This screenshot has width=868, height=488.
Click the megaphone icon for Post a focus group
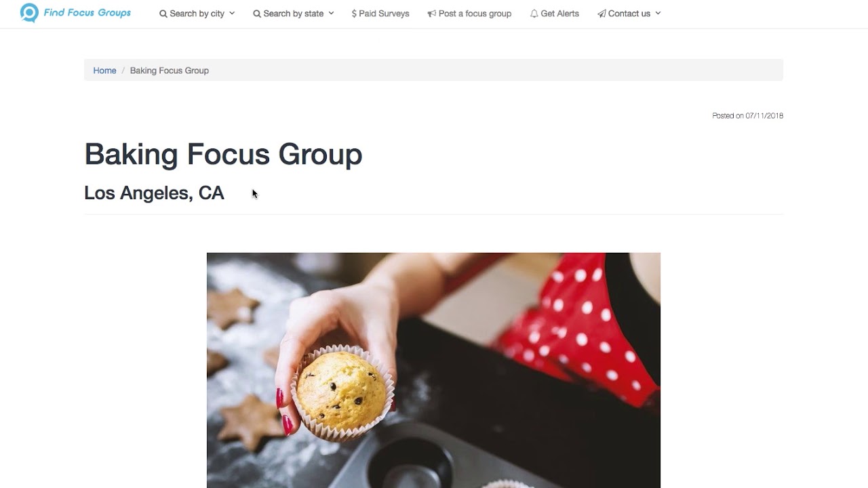coord(432,14)
